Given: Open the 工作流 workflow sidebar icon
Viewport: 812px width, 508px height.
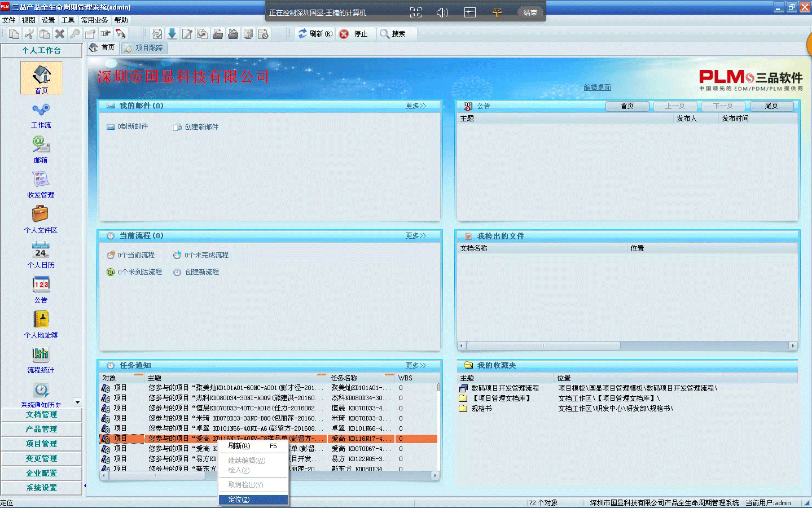Looking at the screenshot, I should [41, 111].
